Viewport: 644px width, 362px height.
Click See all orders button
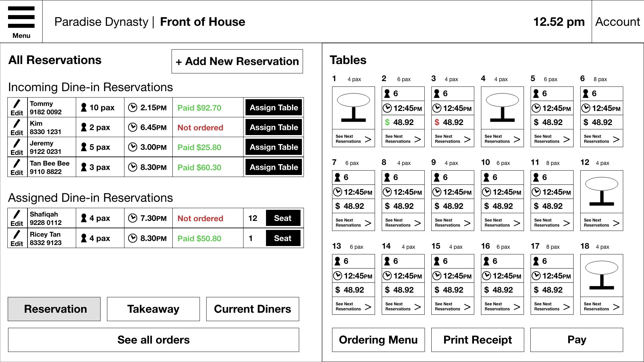[154, 340]
